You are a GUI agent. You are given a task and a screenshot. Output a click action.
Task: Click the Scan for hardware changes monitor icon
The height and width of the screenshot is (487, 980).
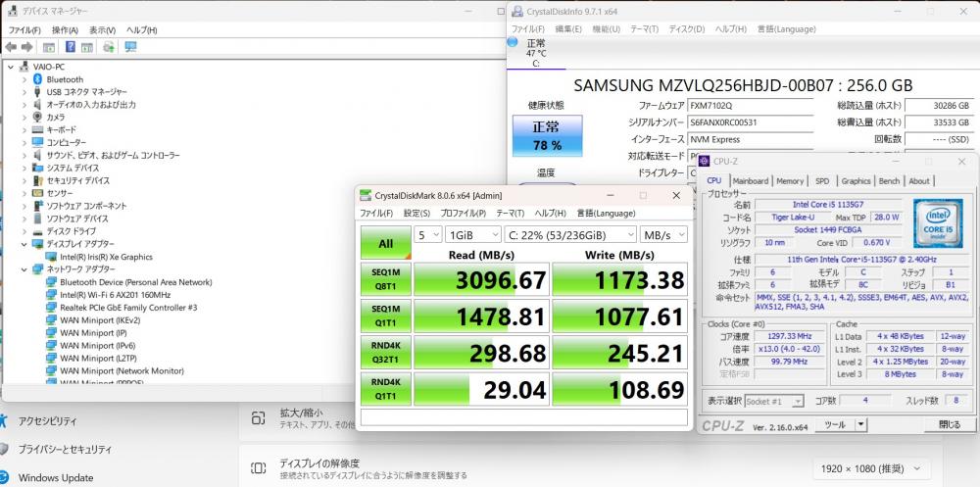coord(130,47)
